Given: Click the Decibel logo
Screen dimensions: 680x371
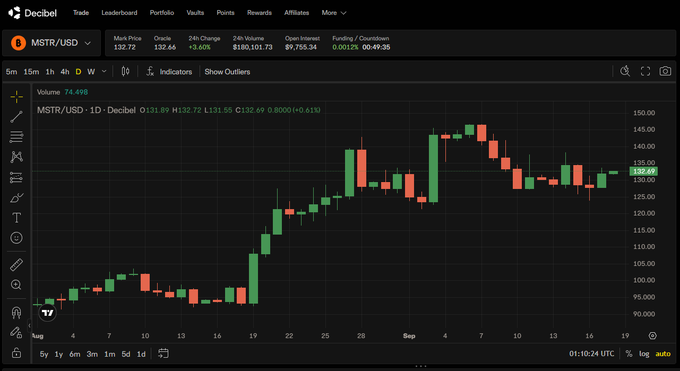Looking at the screenshot, I should pos(32,13).
